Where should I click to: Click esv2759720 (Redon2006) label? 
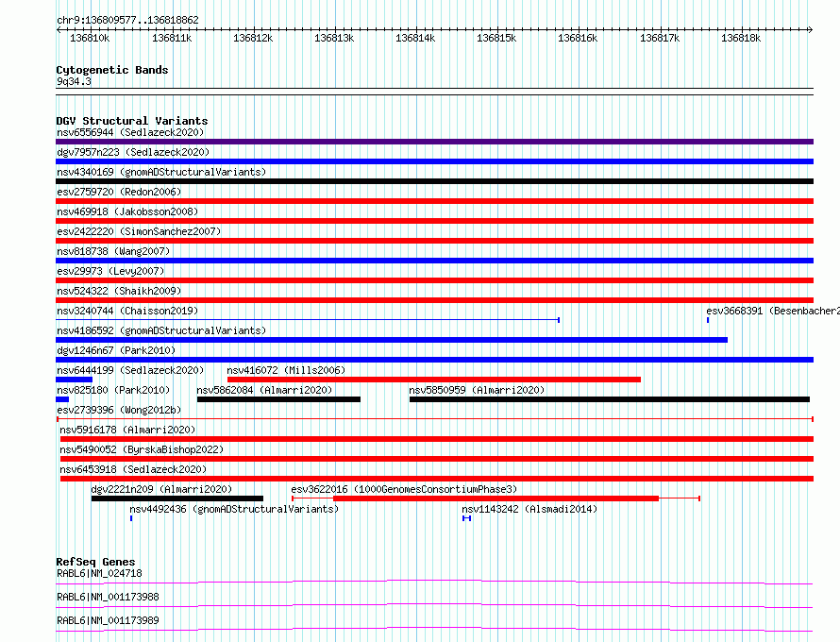tap(119, 192)
